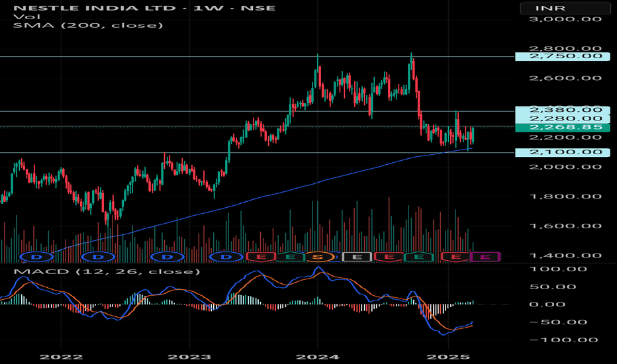Open the green E marker before the S marker

pyautogui.click(x=290, y=257)
